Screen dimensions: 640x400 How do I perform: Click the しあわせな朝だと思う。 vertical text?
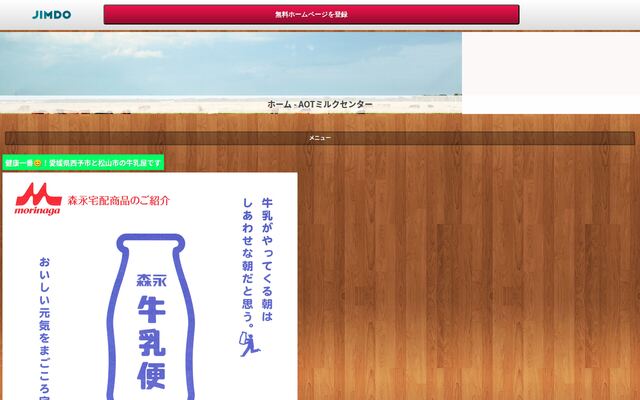[x=248, y=262]
